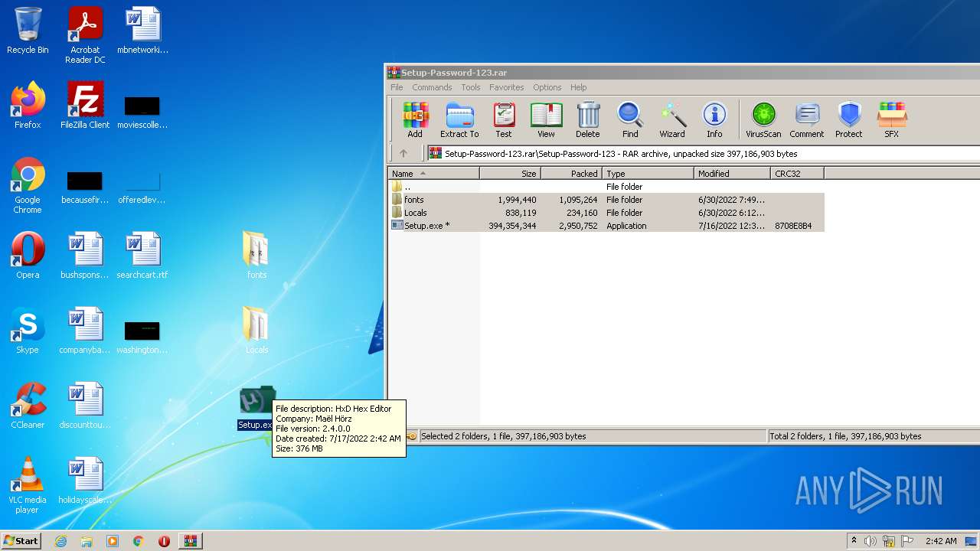Open the File menu in WinRAR
Screen dimensions: 980x551
click(x=397, y=87)
